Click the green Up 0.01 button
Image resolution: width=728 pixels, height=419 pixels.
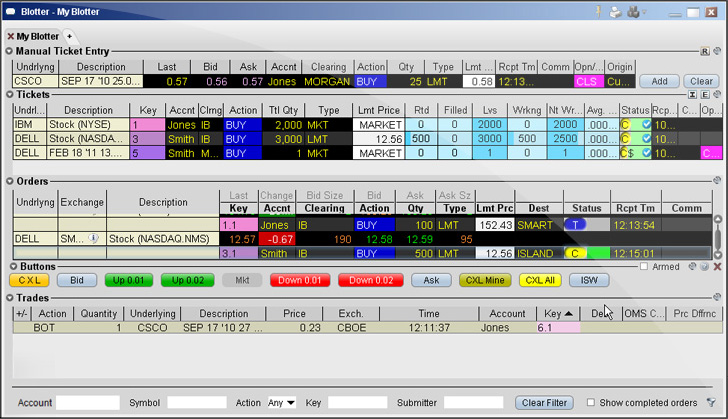pyautogui.click(x=129, y=280)
